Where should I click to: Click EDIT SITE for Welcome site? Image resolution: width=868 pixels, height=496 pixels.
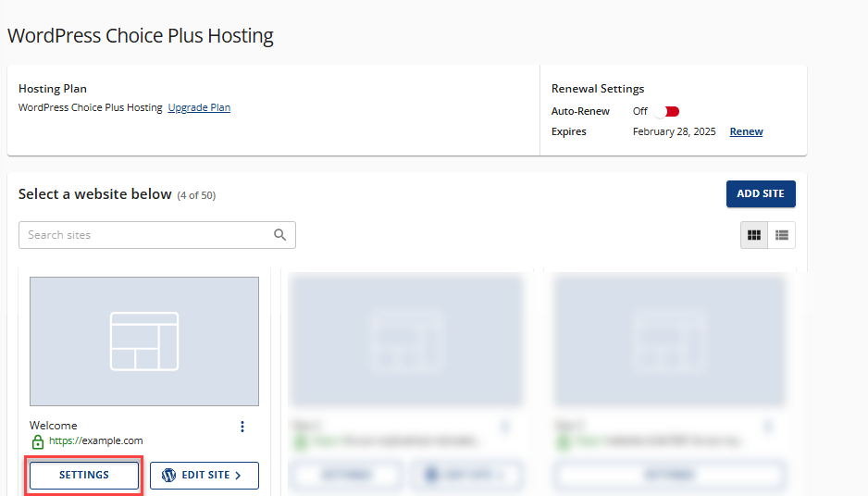(205, 475)
